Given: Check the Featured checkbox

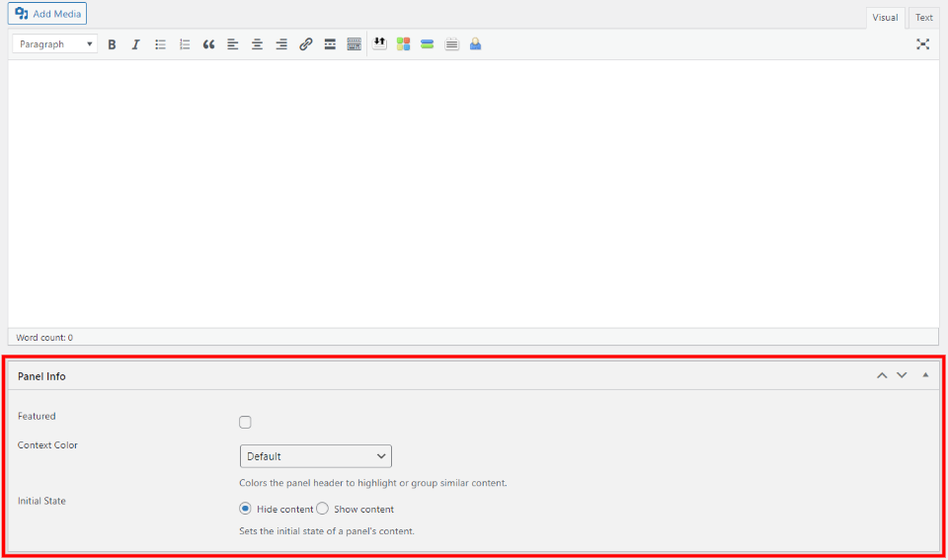Looking at the screenshot, I should coord(245,422).
